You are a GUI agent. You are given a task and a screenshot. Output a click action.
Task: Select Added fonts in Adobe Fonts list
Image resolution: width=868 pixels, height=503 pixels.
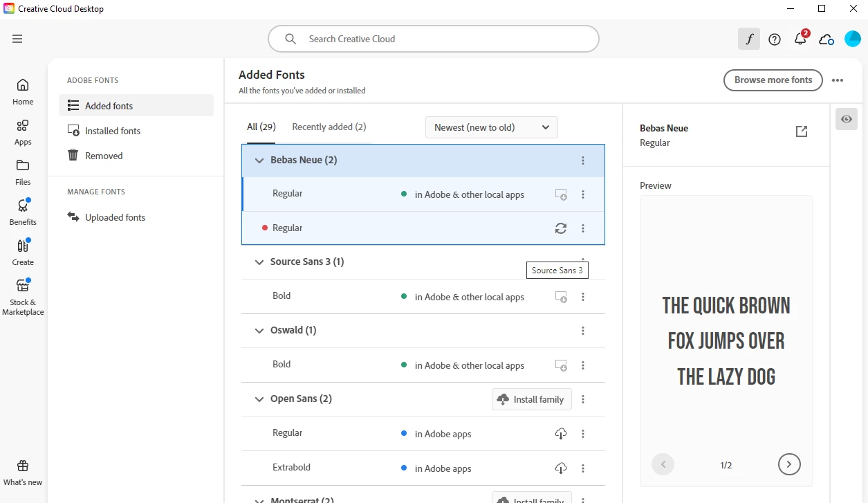(136, 106)
